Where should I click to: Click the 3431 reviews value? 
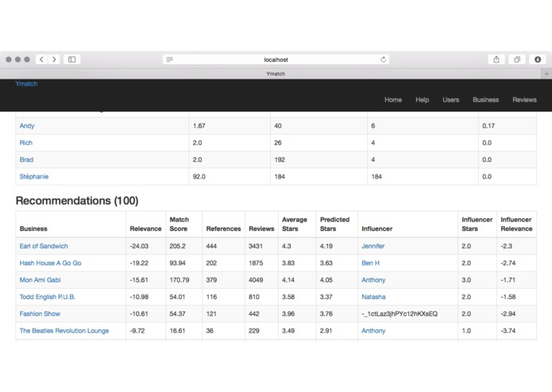tap(256, 246)
